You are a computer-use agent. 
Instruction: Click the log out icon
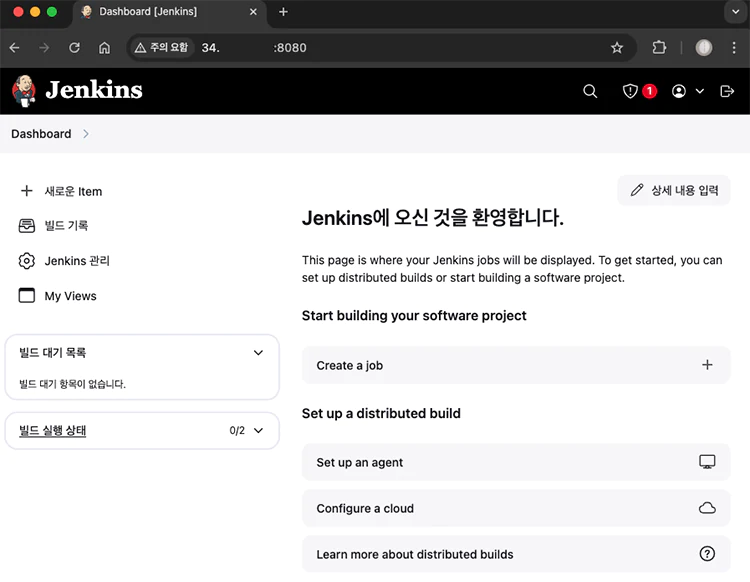[727, 91]
